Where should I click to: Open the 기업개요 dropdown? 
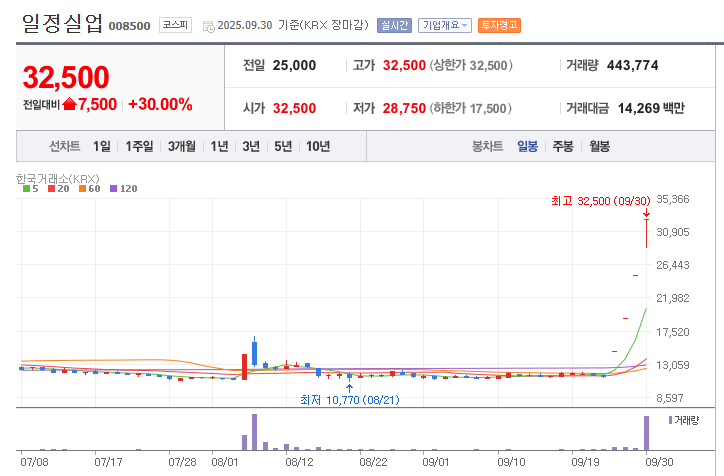444,25
